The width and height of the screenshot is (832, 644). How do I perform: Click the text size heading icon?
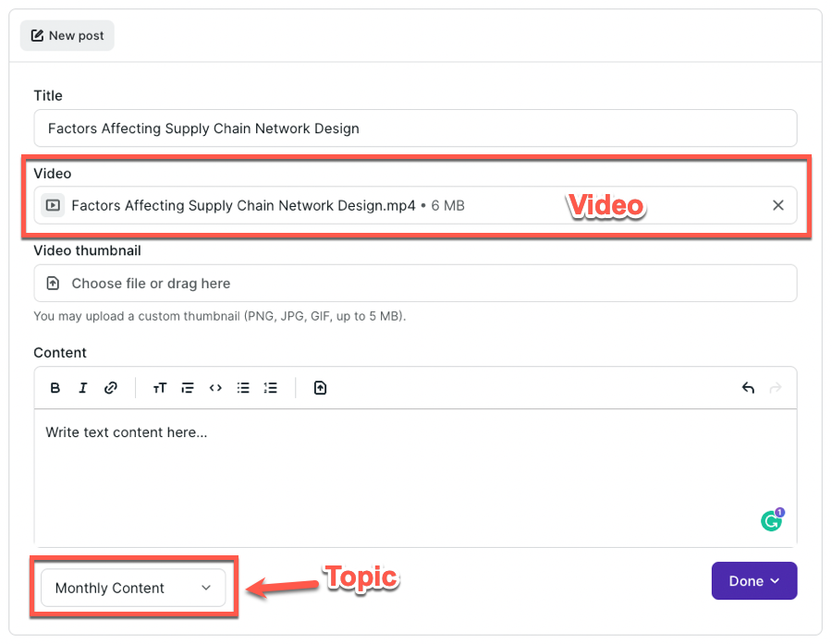[x=160, y=388]
